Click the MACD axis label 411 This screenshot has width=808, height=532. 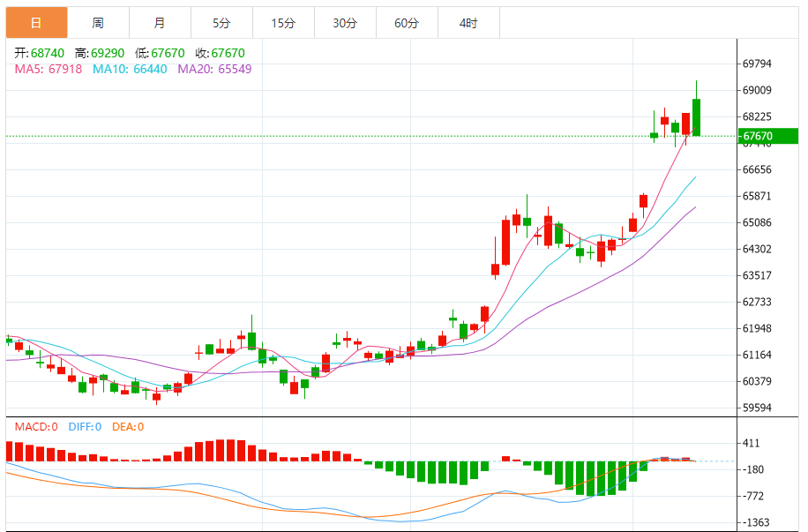(x=752, y=443)
